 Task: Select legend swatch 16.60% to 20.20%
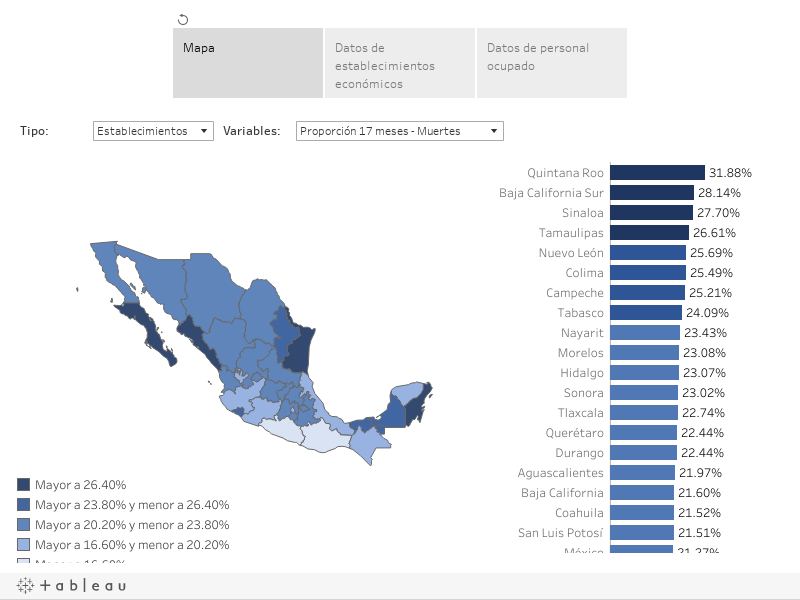(24, 545)
